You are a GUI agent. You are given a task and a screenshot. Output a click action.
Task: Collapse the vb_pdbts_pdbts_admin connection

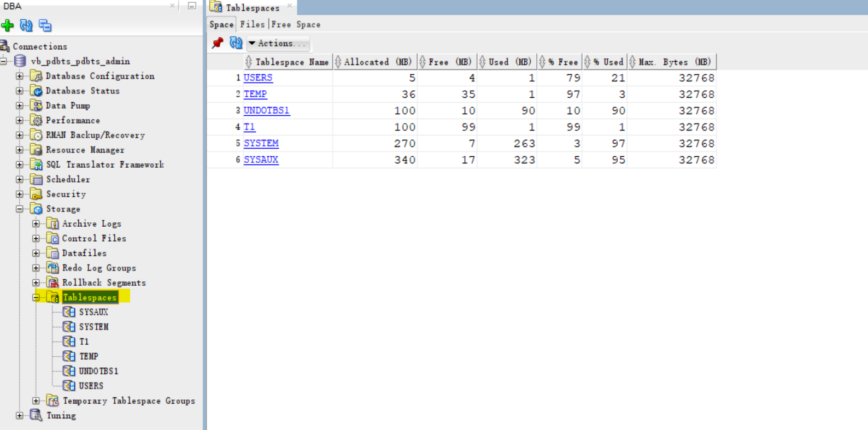[x=4, y=61]
